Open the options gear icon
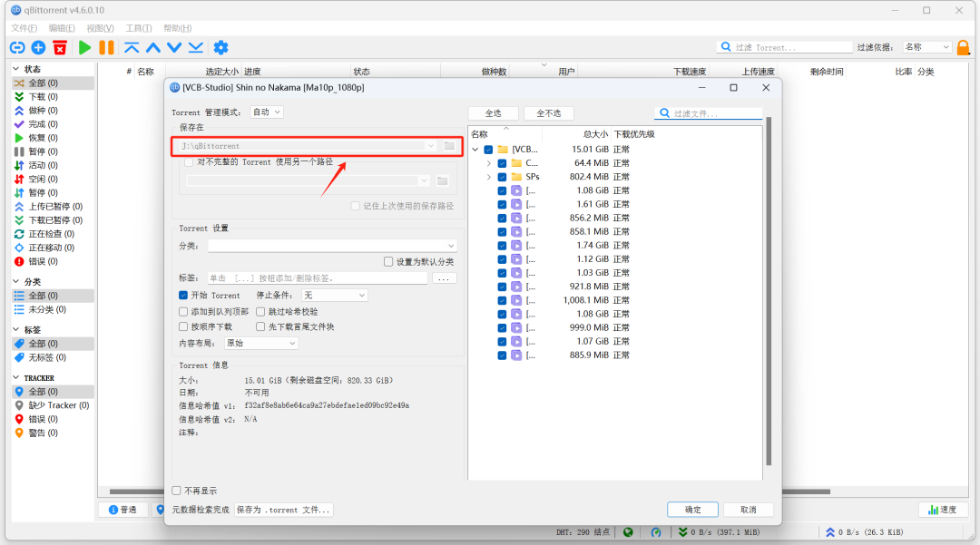 pyautogui.click(x=221, y=47)
